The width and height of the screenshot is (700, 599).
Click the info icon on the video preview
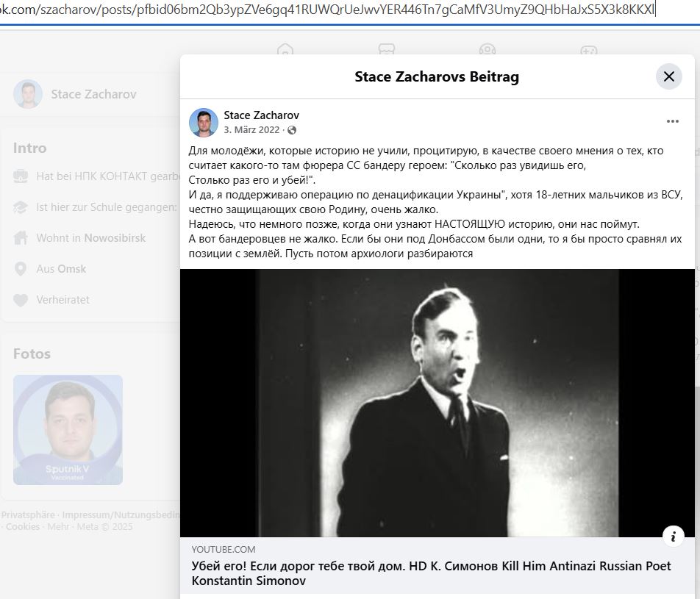674,536
